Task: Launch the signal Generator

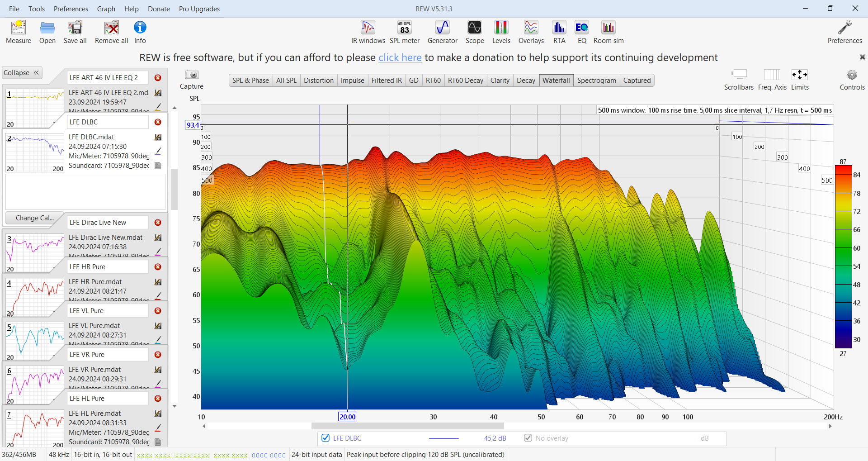Action: (x=443, y=32)
